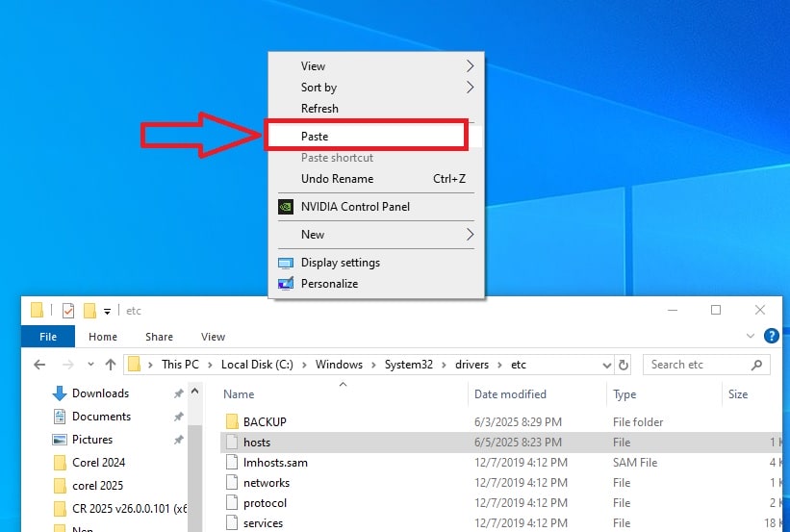Click the navigation pane scroll-up arrow

pos(195,391)
